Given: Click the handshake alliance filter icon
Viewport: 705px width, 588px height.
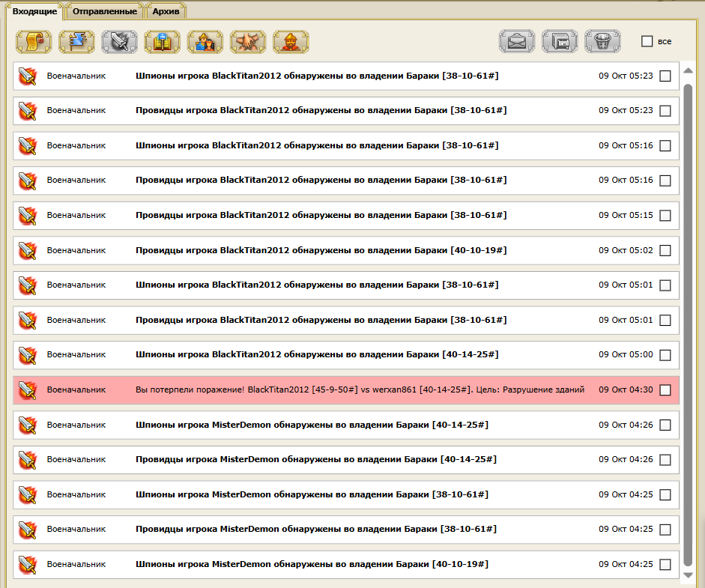Looking at the screenshot, I should click(248, 41).
